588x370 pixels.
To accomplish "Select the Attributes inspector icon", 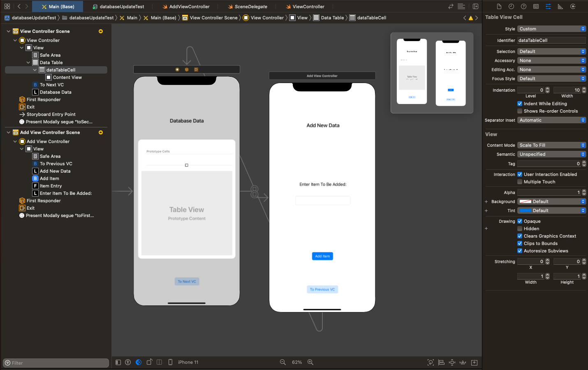I will coord(548,7).
